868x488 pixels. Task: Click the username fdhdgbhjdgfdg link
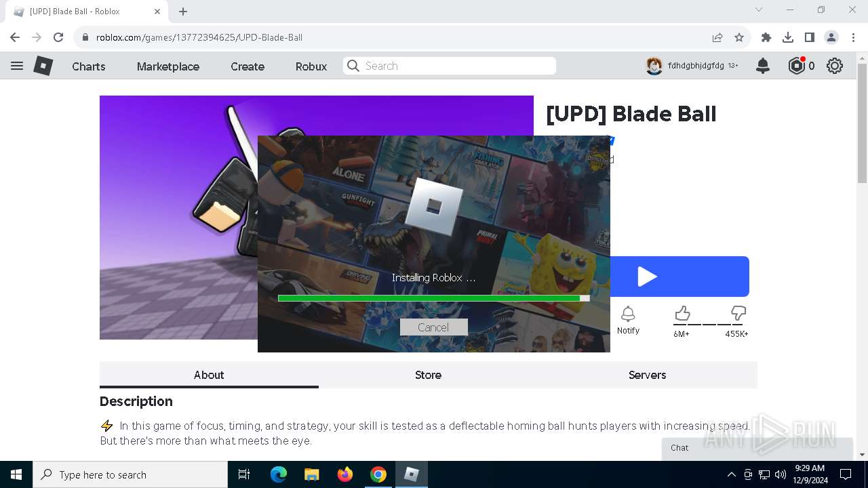coord(696,66)
